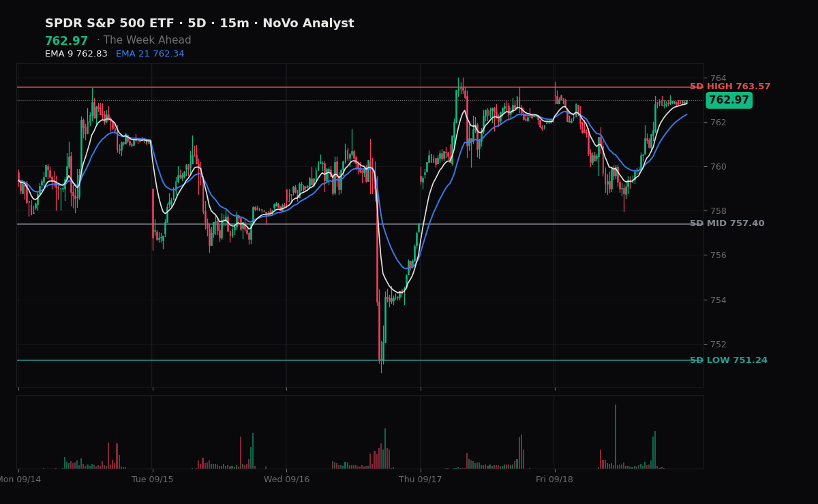Click the green 762.97 current price tag

(729, 100)
